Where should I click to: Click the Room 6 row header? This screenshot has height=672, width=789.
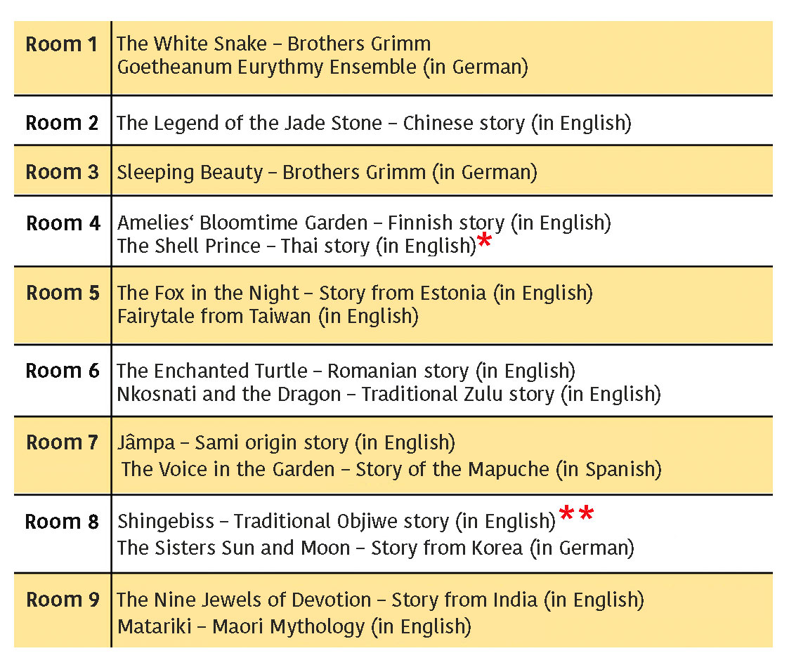[63, 371]
